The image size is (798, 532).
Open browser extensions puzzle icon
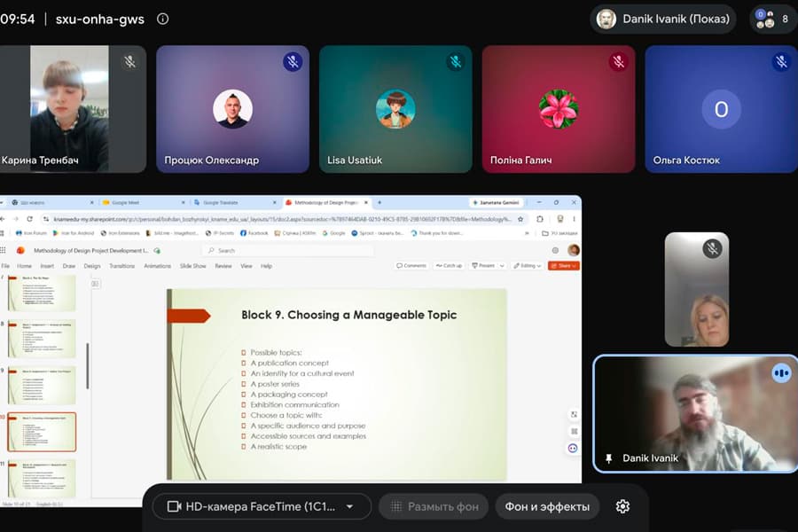540,219
